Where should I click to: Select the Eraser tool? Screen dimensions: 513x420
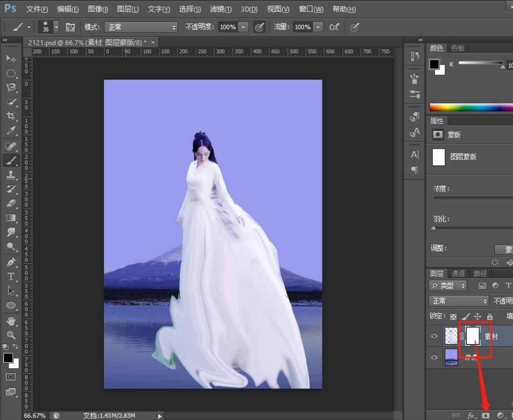(11, 204)
